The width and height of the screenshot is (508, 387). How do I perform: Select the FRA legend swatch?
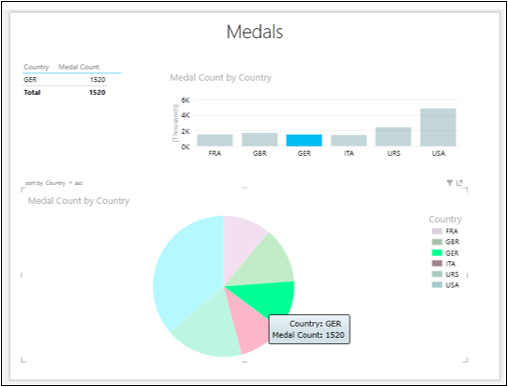click(437, 231)
